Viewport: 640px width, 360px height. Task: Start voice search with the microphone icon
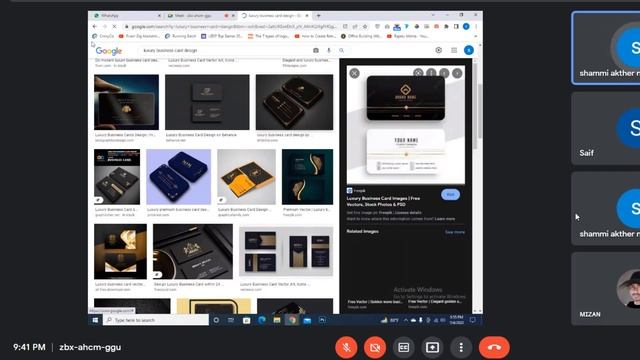pyautogui.click(x=329, y=50)
